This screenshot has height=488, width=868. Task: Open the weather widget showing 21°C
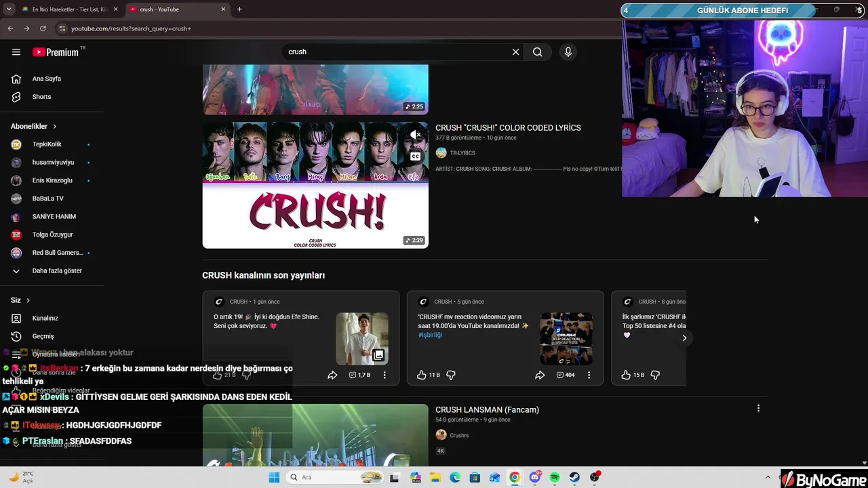20,477
